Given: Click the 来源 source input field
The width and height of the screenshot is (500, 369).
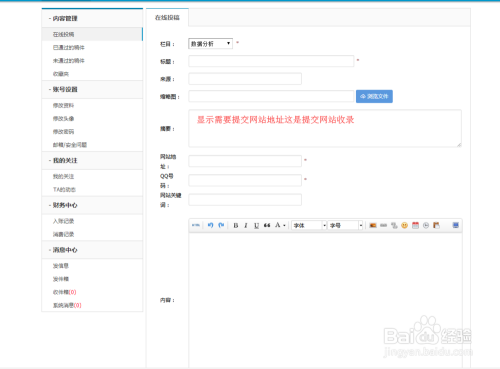Looking at the screenshot, I should point(245,79).
